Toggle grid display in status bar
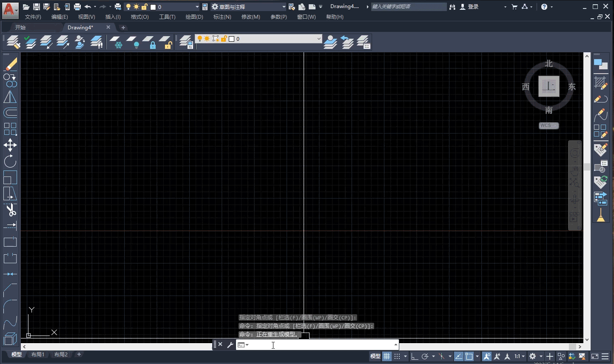 click(x=387, y=356)
